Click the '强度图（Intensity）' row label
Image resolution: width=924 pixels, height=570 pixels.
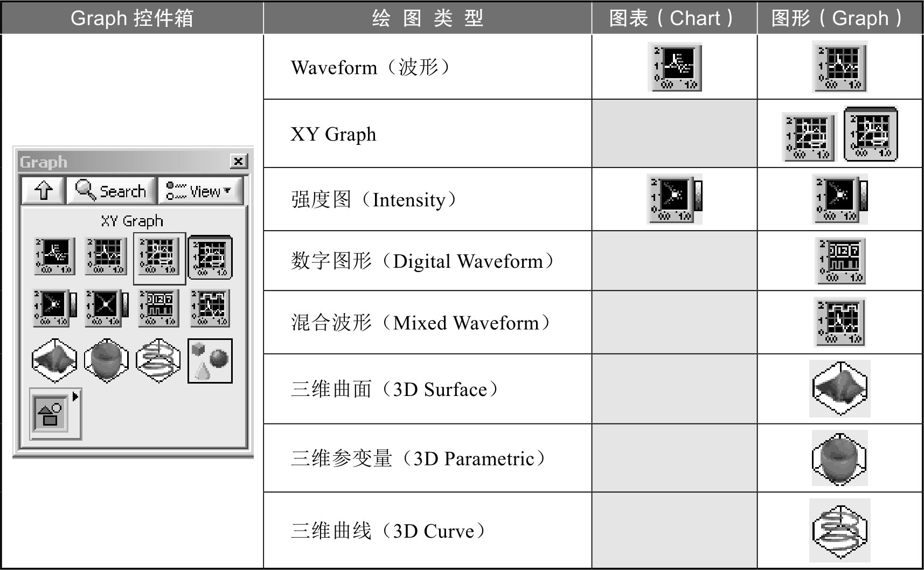[375, 200]
